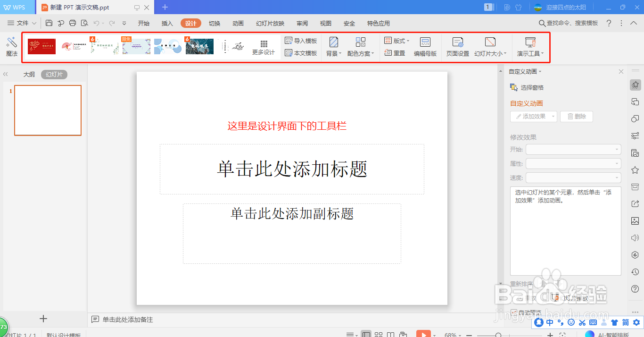Click the 选择窗格 selection pane icon
Screen dimensions: 644x337
click(x=514, y=87)
